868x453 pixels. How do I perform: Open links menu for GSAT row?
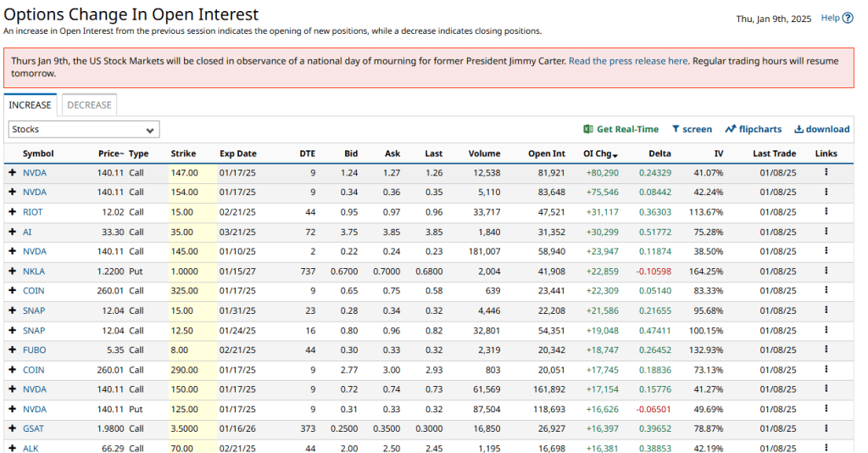click(x=826, y=428)
